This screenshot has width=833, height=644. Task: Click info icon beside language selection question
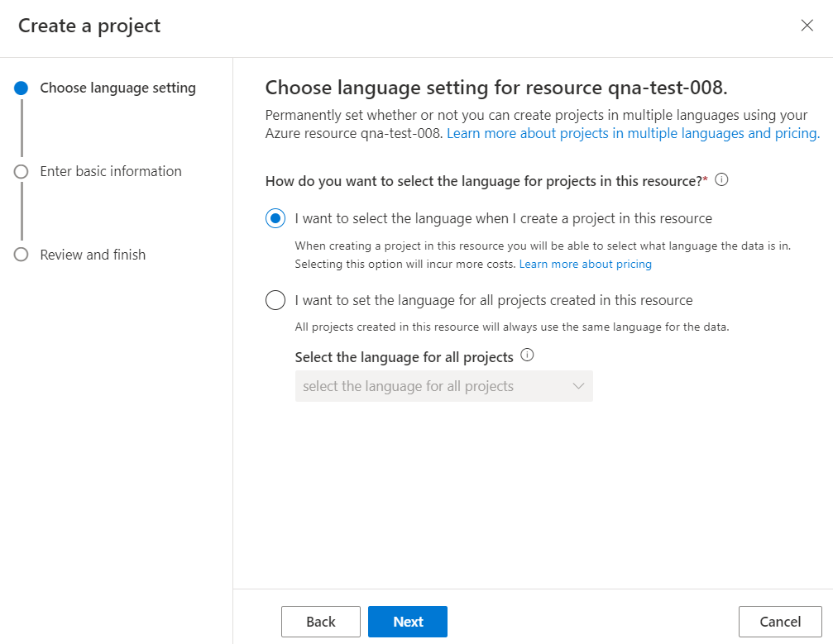(x=721, y=180)
